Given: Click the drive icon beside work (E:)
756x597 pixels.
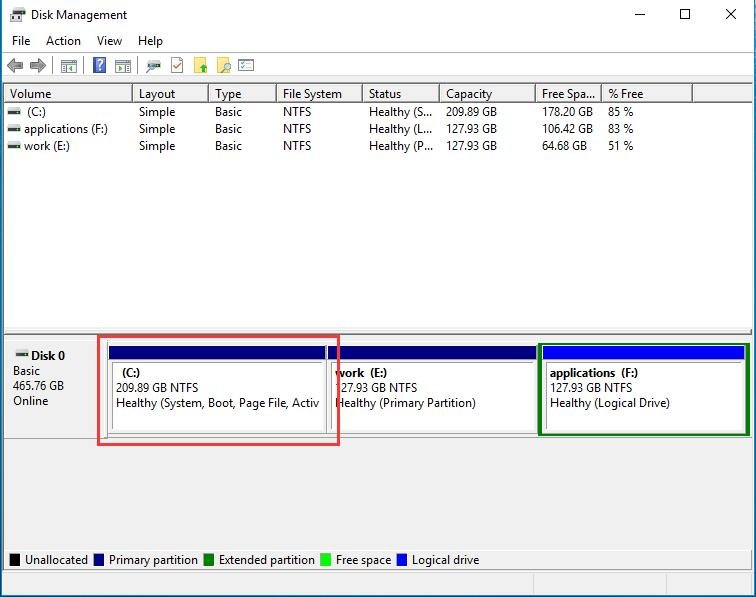Looking at the screenshot, I should [x=14, y=146].
